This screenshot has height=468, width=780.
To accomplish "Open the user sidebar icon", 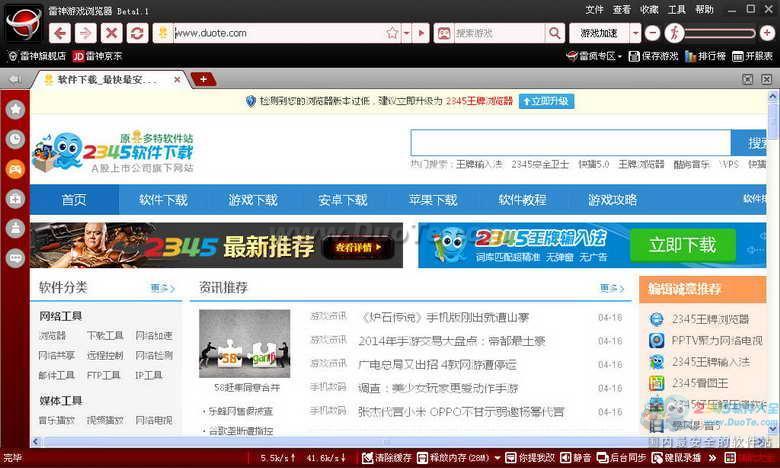I will pyautogui.click(x=15, y=229).
